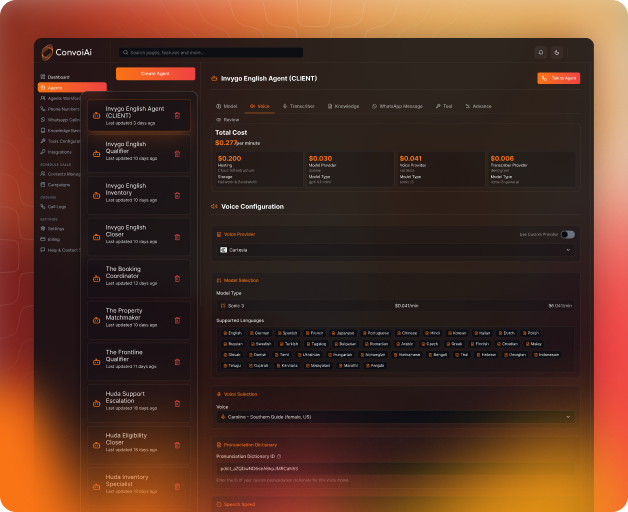Open Settings in the sidebar

tap(52, 229)
